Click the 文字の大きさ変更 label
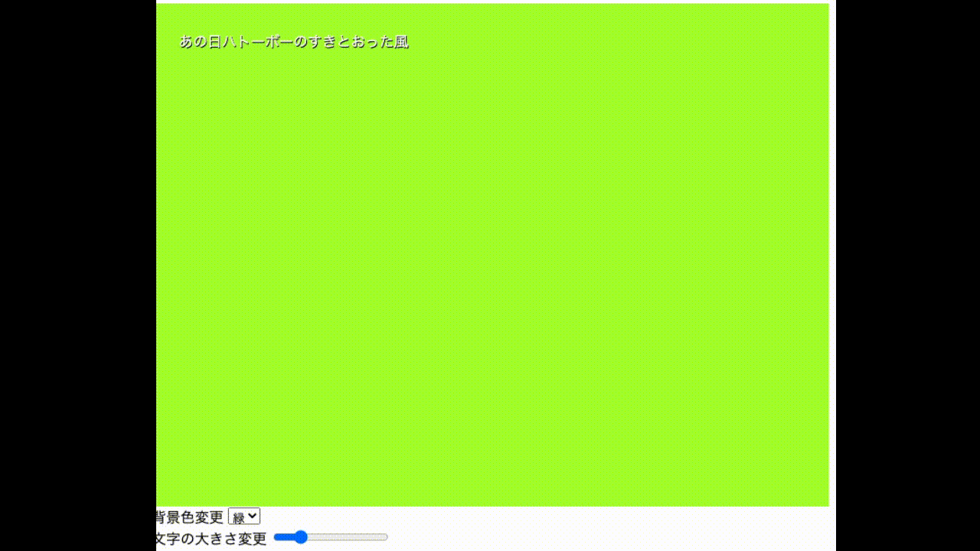This screenshot has height=551, width=980. tap(211, 539)
